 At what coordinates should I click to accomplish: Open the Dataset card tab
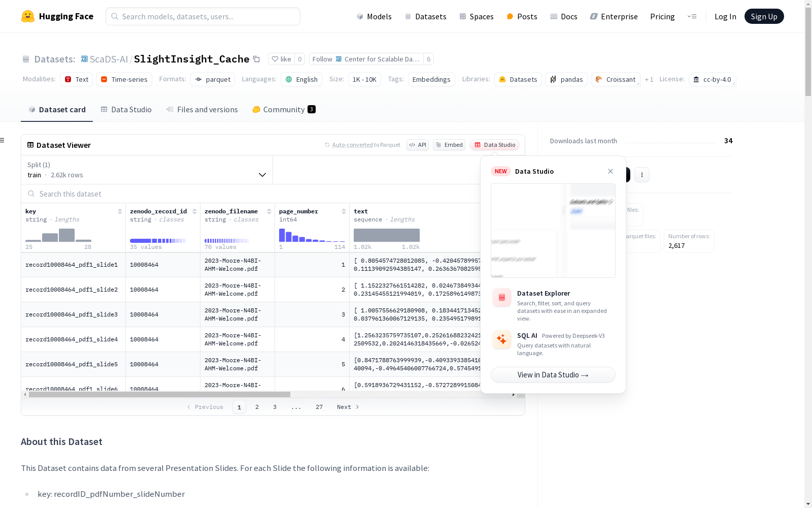(57, 110)
